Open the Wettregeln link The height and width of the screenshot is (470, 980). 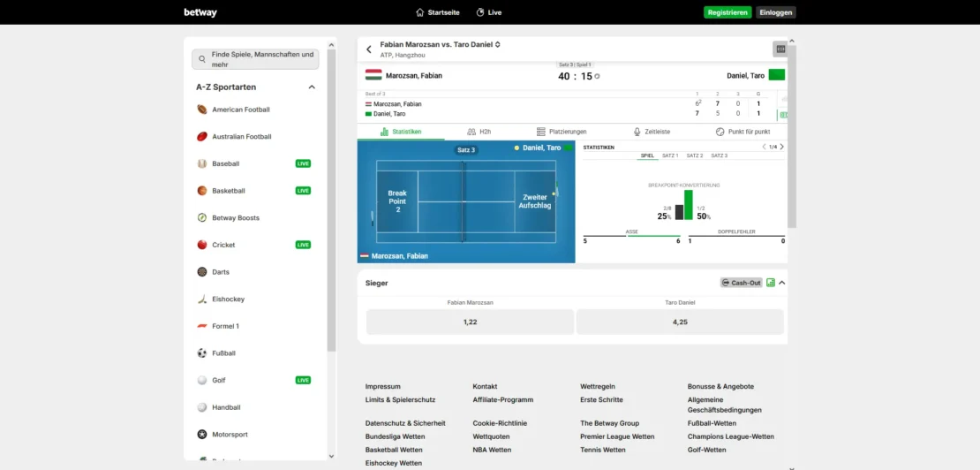pyautogui.click(x=598, y=386)
